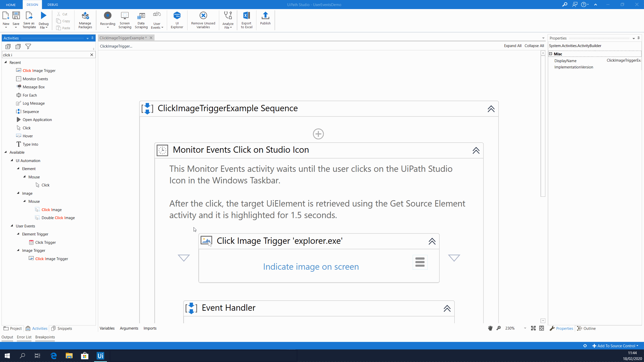Open Variables panel
Image resolution: width=644 pixels, height=362 pixels.
point(107,328)
